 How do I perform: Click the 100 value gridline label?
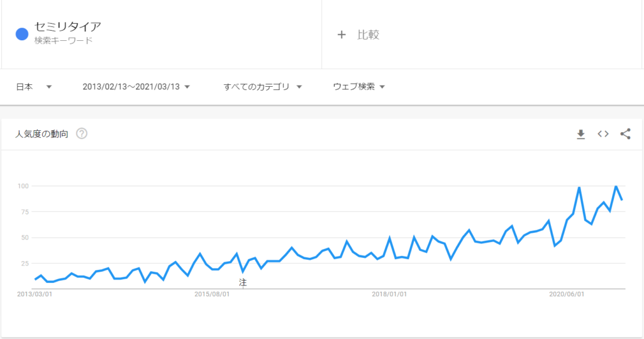coord(23,186)
